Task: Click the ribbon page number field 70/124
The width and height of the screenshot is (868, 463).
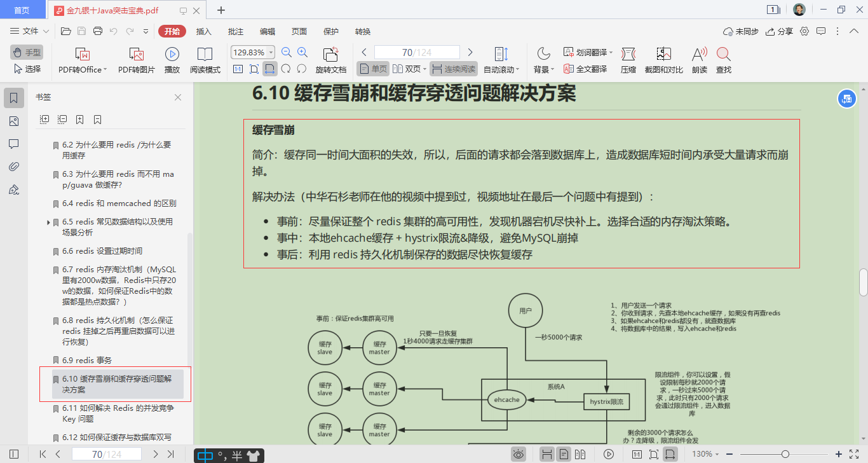Action: coord(417,52)
